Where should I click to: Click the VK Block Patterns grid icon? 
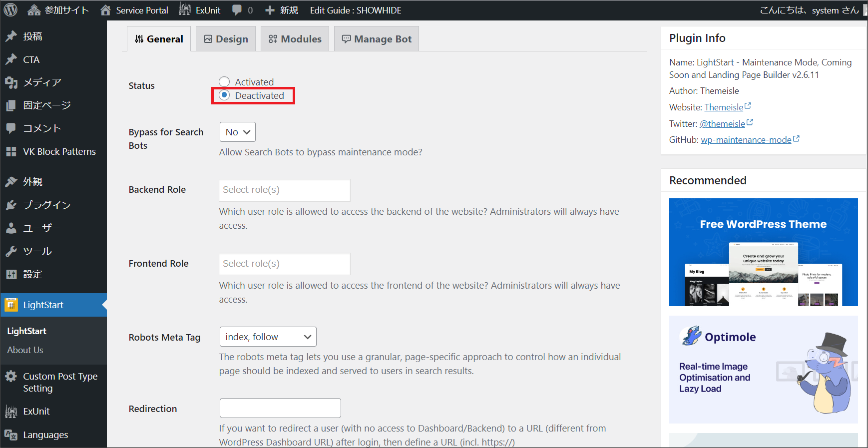pos(11,151)
